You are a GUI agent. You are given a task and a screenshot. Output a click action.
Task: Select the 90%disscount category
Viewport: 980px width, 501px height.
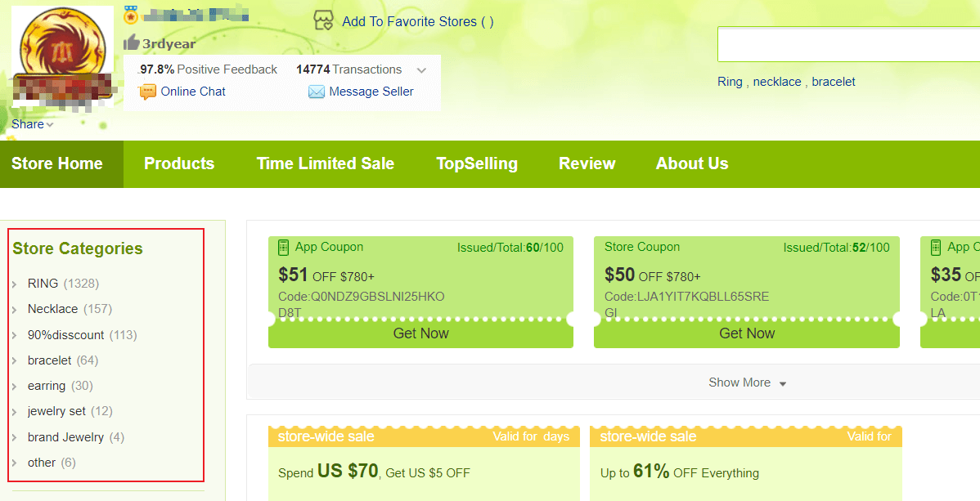pos(65,335)
